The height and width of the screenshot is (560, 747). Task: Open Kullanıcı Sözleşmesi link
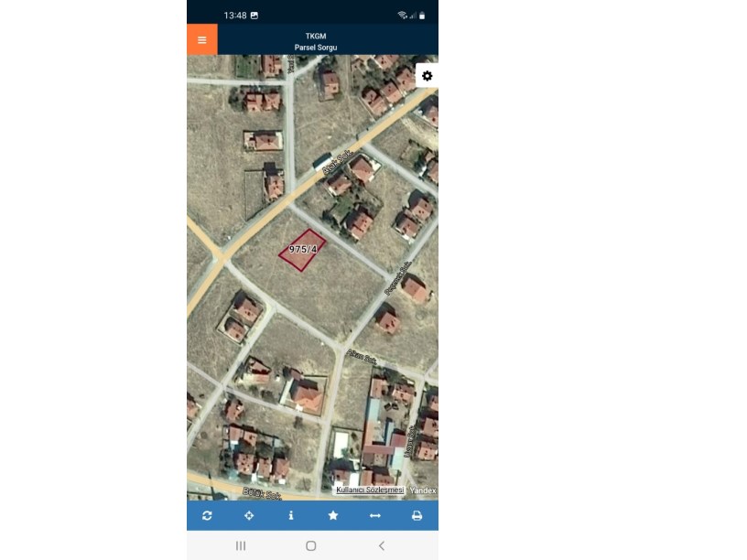click(370, 490)
